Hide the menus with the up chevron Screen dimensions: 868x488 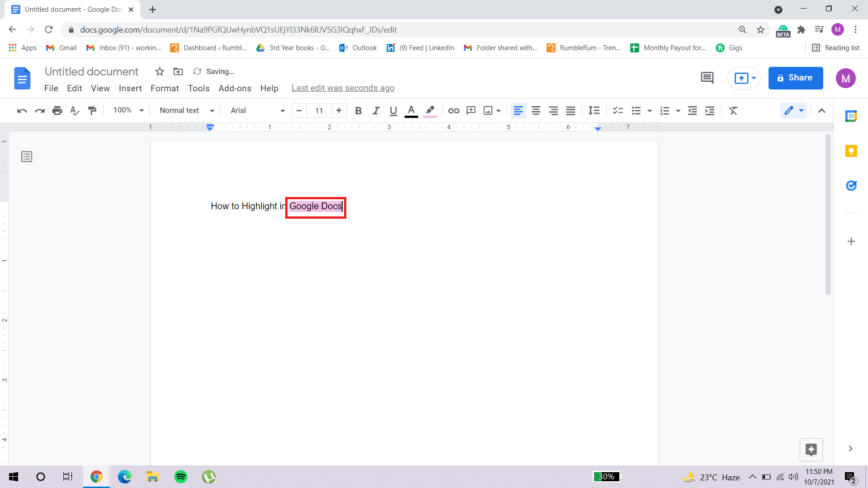click(822, 111)
